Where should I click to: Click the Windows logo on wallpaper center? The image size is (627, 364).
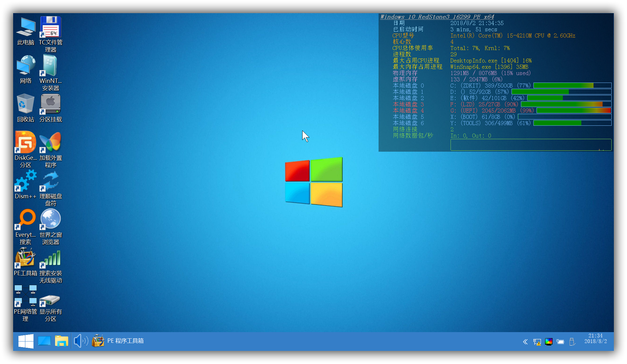pyautogui.click(x=314, y=182)
